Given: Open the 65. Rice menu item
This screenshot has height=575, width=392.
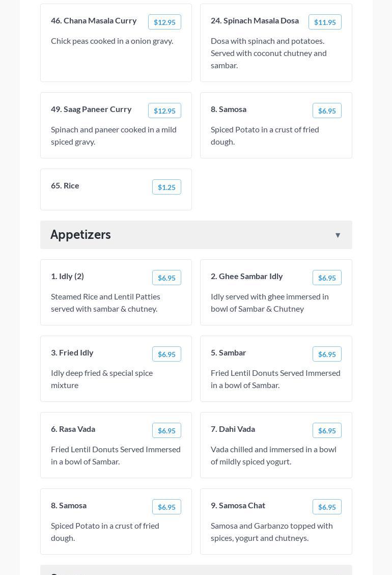Looking at the screenshot, I should click(x=65, y=185).
